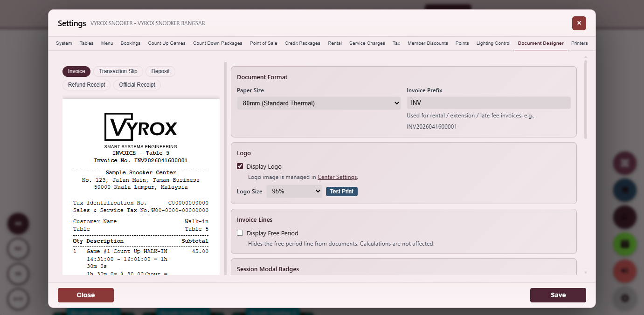Pick the Deposit document type
Viewport: 644px width, 315px height.
point(160,71)
